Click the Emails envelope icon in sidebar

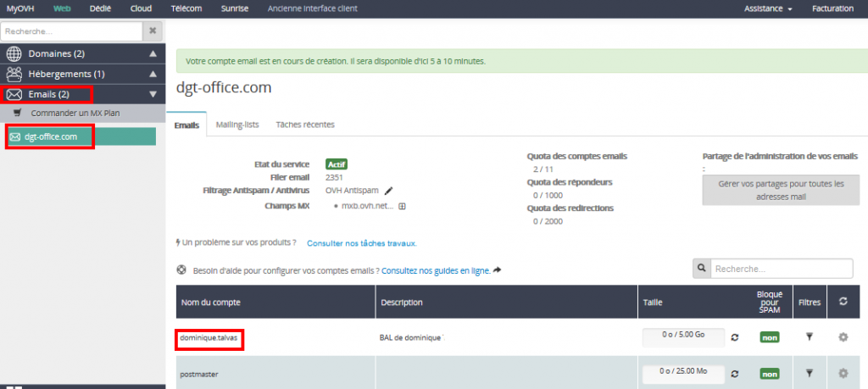point(14,95)
